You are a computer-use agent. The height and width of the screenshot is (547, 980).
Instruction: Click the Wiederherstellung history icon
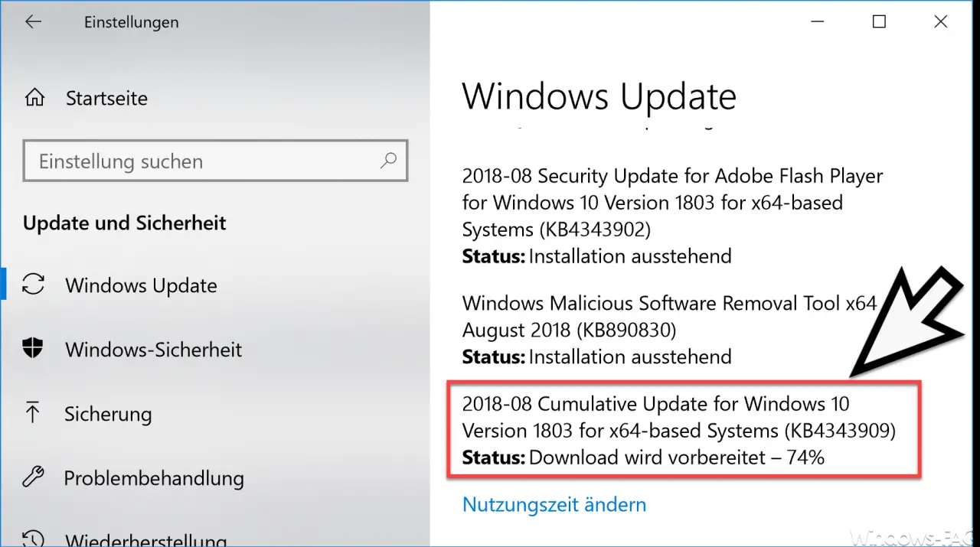[x=33, y=537]
